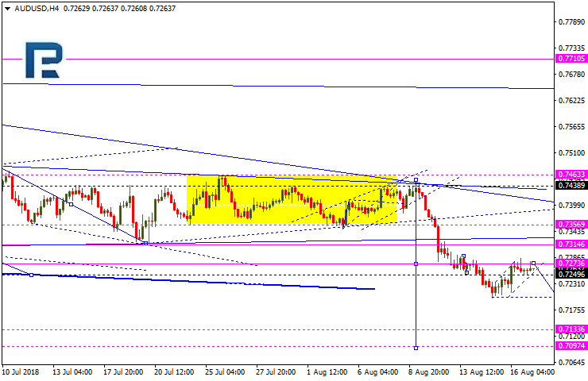Click the 8 Aug 20:00 time label
The width and height of the screenshot is (588, 381).
pyautogui.click(x=429, y=371)
